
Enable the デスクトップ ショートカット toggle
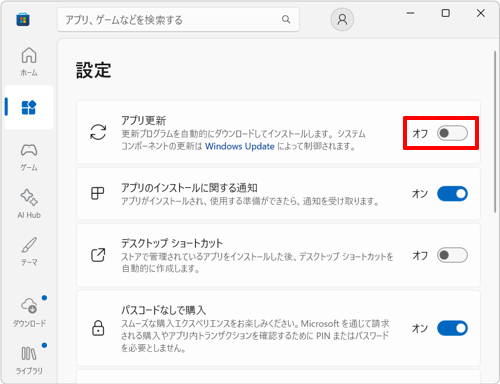tap(452, 255)
